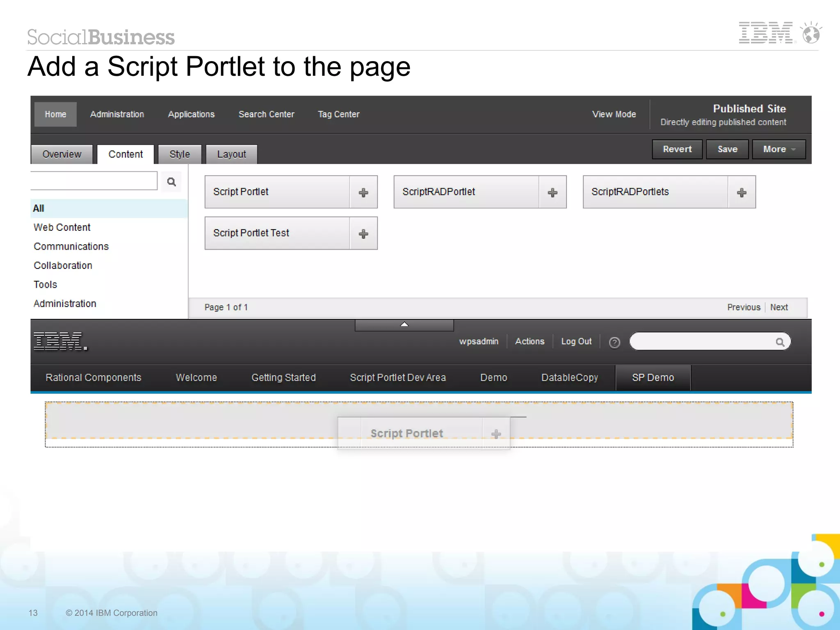840x630 pixels.
Task: Select the Collaboration category
Action: 63,265
